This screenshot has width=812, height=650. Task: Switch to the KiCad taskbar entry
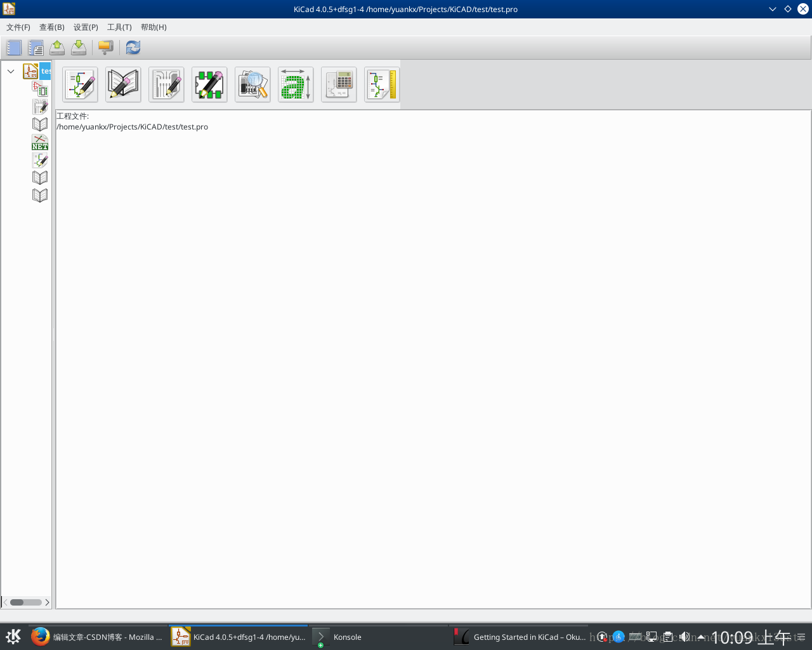click(x=239, y=637)
